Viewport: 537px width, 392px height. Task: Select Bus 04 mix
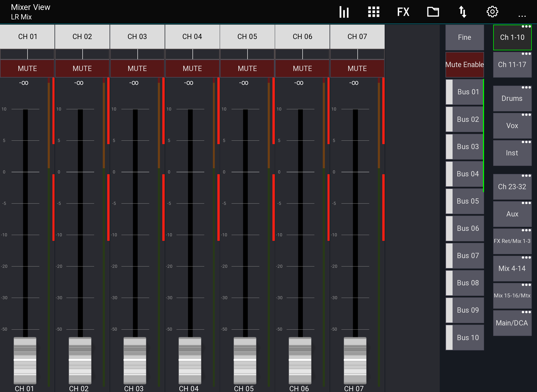coord(465,174)
